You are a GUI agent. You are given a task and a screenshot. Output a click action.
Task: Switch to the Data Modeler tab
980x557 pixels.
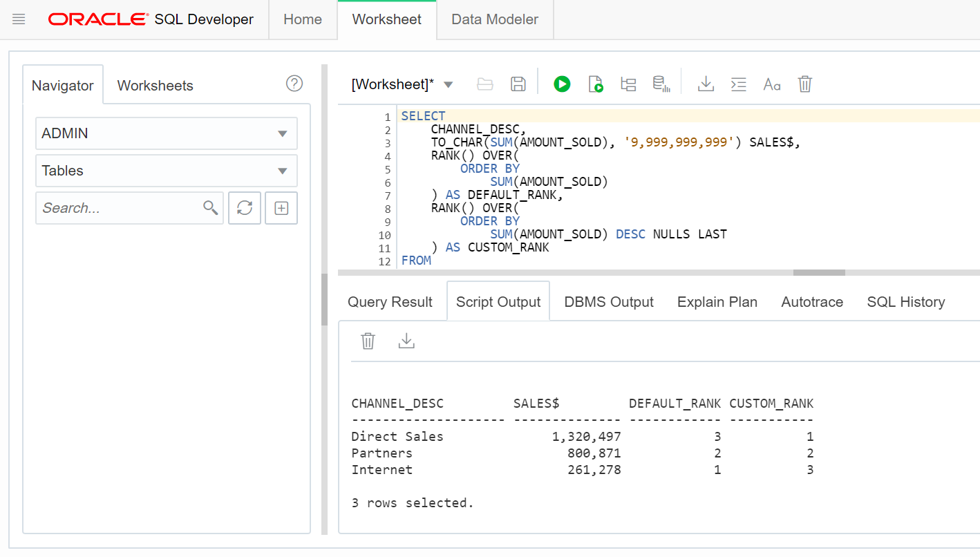495,19
